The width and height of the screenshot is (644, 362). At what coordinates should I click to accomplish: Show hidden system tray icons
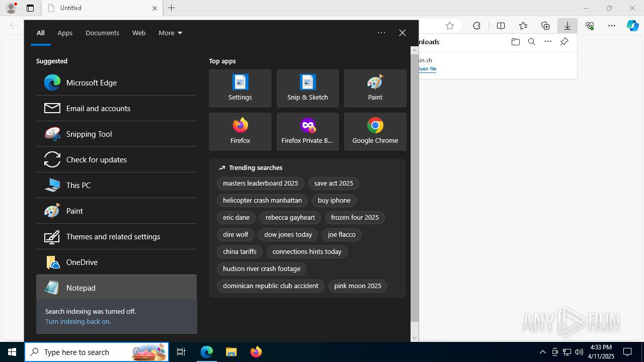(x=542, y=352)
